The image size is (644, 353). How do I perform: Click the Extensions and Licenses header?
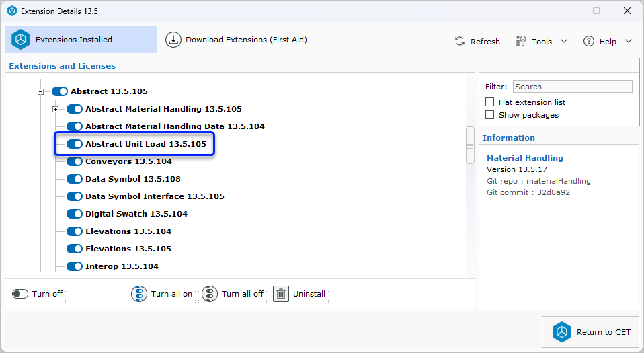(x=63, y=66)
